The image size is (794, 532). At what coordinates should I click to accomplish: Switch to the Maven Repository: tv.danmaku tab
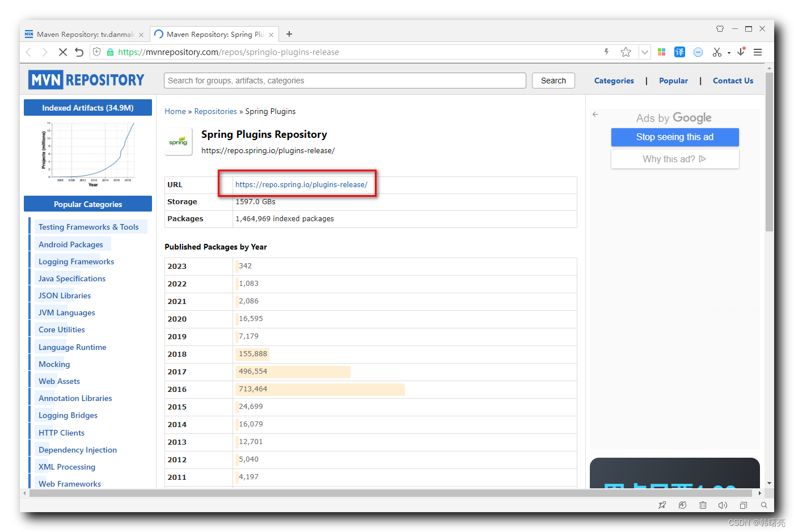(85, 35)
